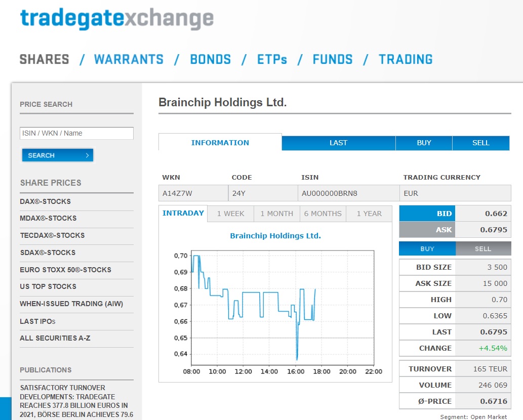Screen dimensions: 523x420
Task: Show the 1 WEEK chart
Action: coord(231,214)
